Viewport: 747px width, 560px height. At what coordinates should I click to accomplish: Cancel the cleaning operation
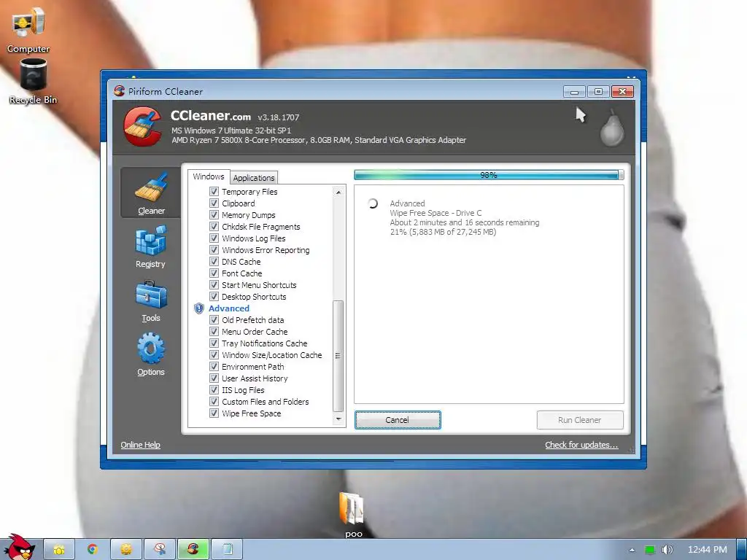[398, 420]
